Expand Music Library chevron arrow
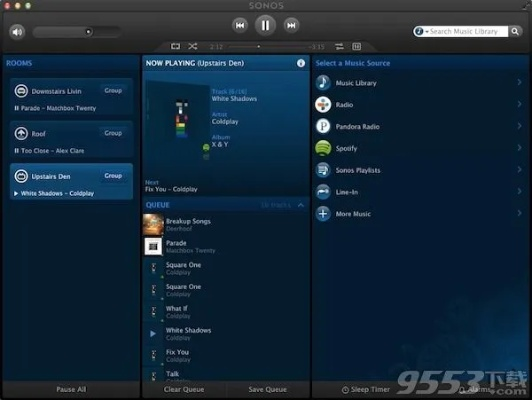The width and height of the screenshot is (532, 400). click(x=519, y=82)
